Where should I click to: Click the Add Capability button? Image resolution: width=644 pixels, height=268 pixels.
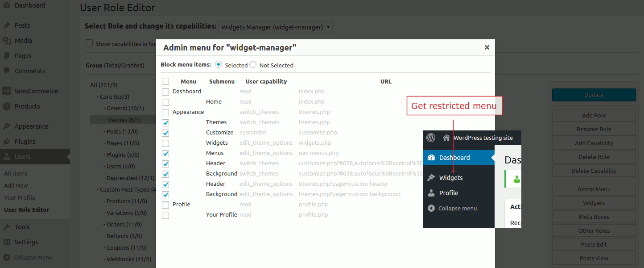click(594, 143)
